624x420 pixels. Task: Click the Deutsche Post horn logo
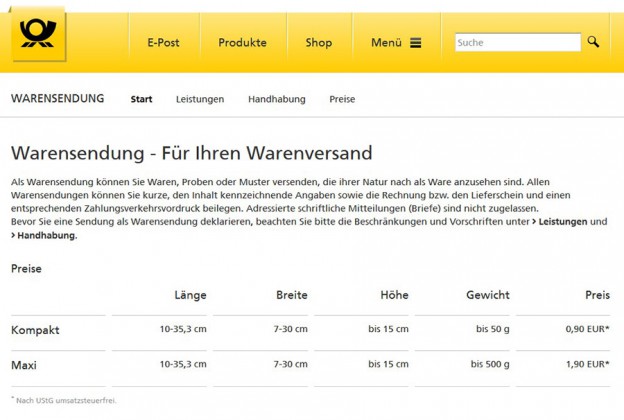click(x=38, y=34)
